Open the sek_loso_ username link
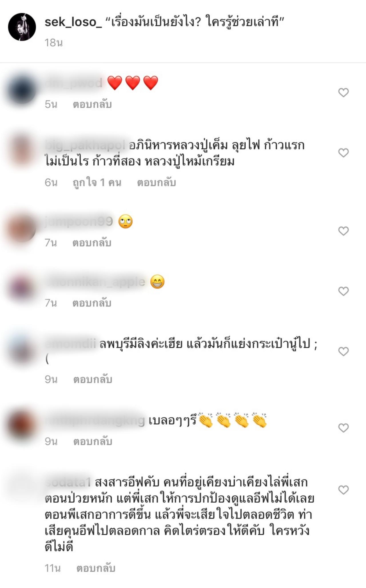This screenshot has width=366, height=588. click(x=73, y=22)
